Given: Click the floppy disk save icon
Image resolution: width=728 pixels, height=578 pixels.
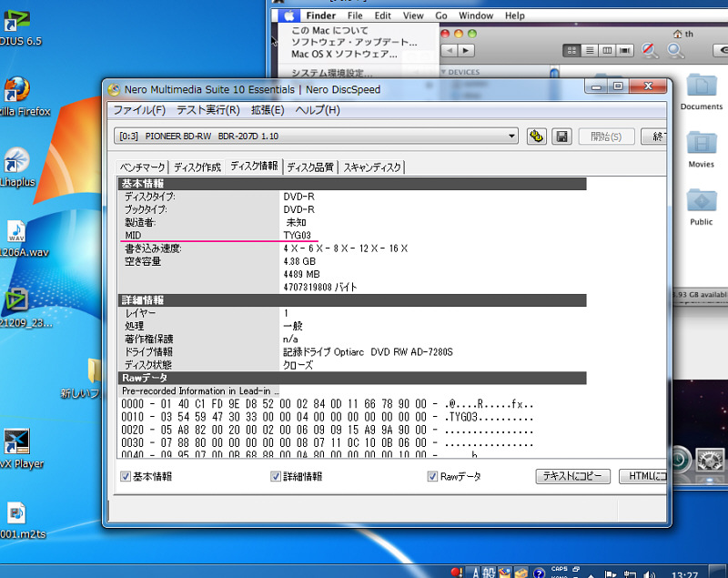Looking at the screenshot, I should 561,137.
